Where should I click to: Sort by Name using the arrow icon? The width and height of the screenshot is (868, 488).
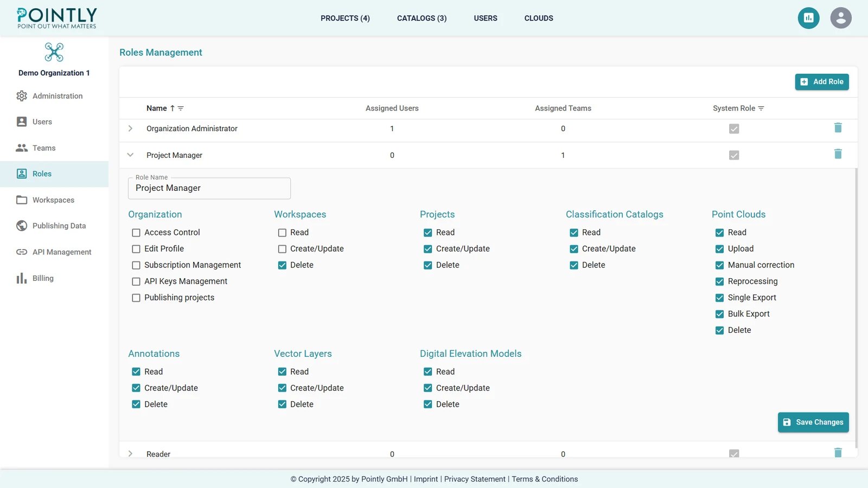coord(173,108)
